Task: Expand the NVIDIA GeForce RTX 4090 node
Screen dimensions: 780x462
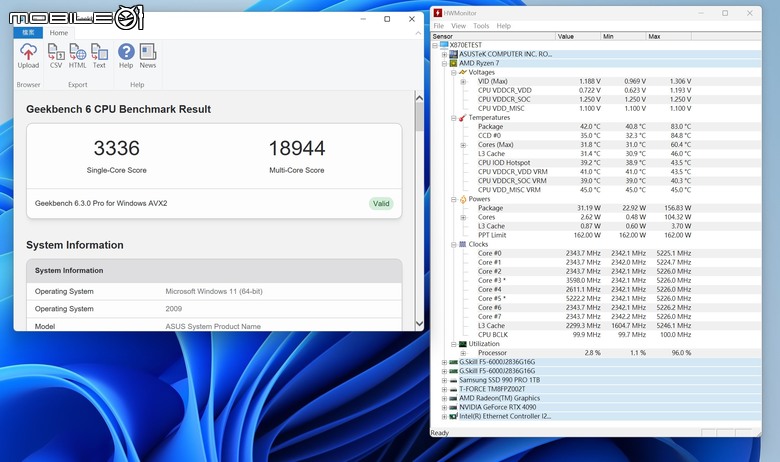Action: pyautogui.click(x=444, y=407)
